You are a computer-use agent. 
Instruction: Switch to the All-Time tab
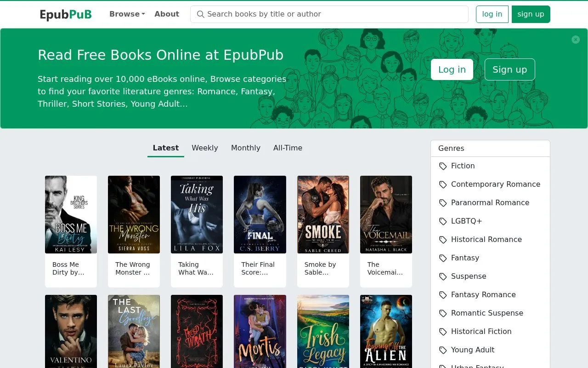point(288,148)
